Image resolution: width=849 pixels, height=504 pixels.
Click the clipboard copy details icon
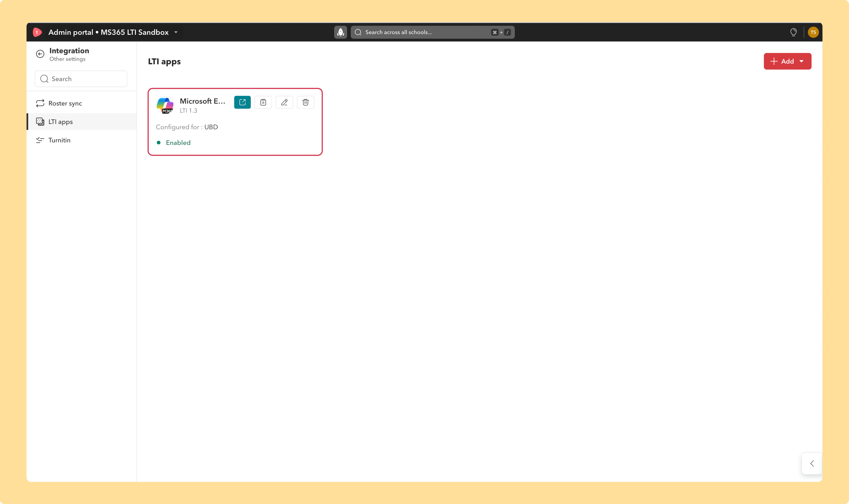point(263,102)
